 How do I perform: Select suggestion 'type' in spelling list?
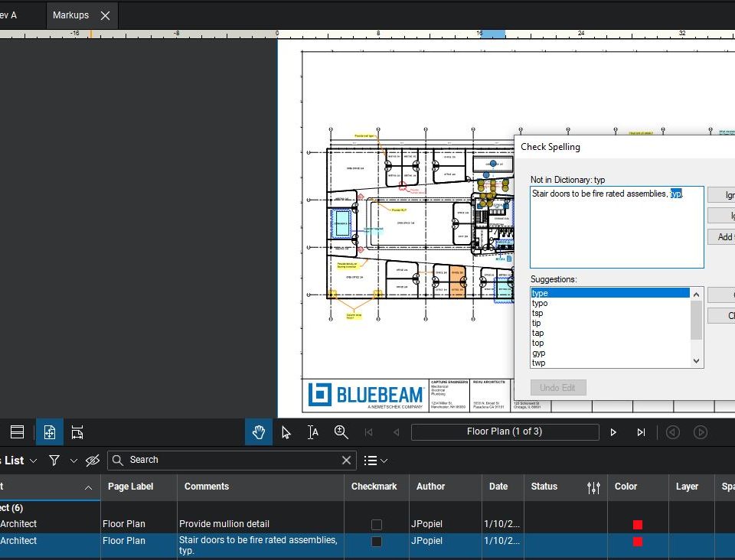[x=610, y=293]
